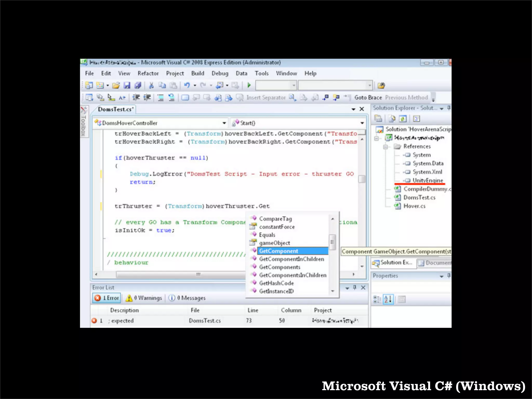Click the Properties icon in Solution Explorer toolbar
Image resolution: width=532 pixels, height=399 pixels.
[378, 119]
